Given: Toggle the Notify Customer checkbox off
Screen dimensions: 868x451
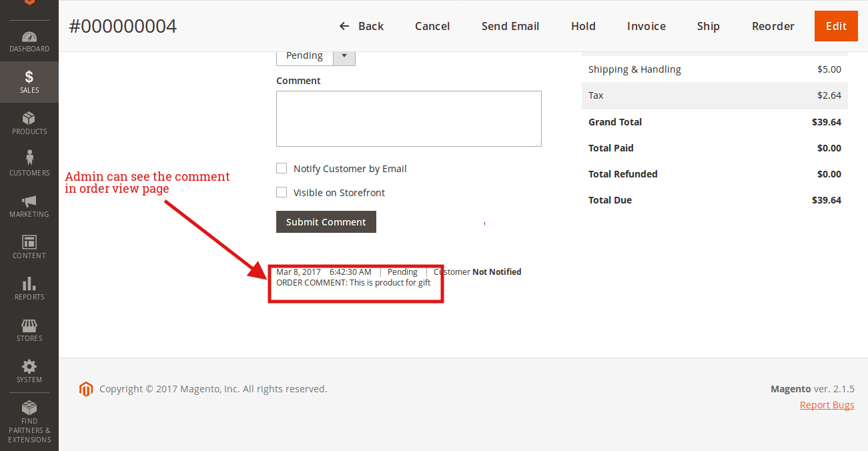Looking at the screenshot, I should [282, 168].
